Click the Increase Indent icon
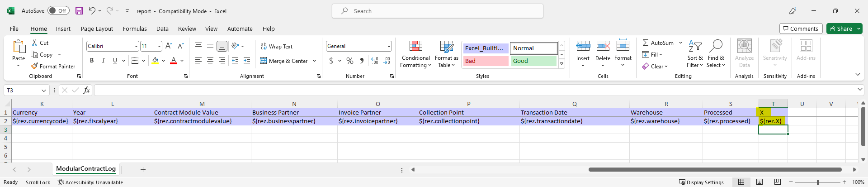This screenshot has height=187, width=868. tap(247, 61)
